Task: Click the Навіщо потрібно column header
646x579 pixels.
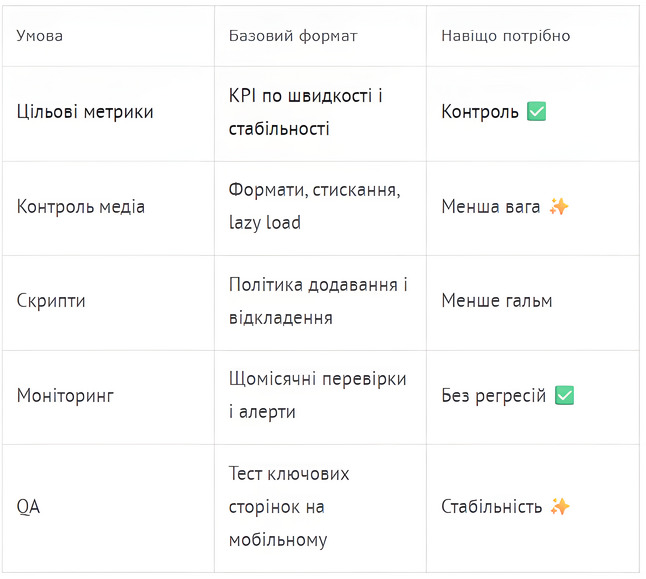Action: pos(505,36)
